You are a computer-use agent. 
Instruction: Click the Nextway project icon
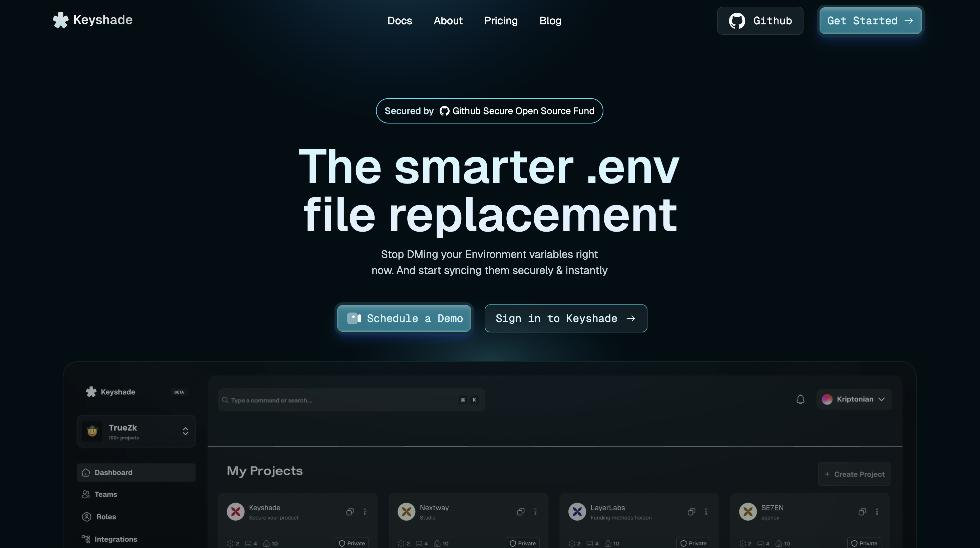[x=406, y=512]
